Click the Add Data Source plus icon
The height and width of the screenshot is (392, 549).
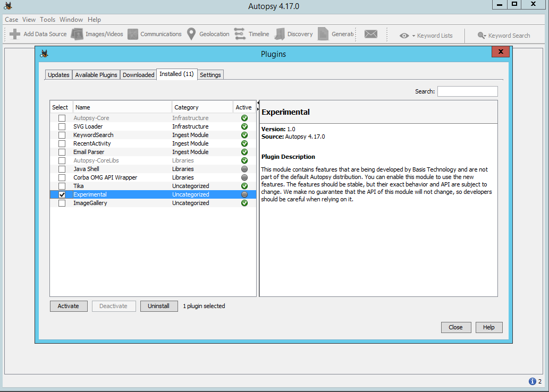pyautogui.click(x=15, y=34)
